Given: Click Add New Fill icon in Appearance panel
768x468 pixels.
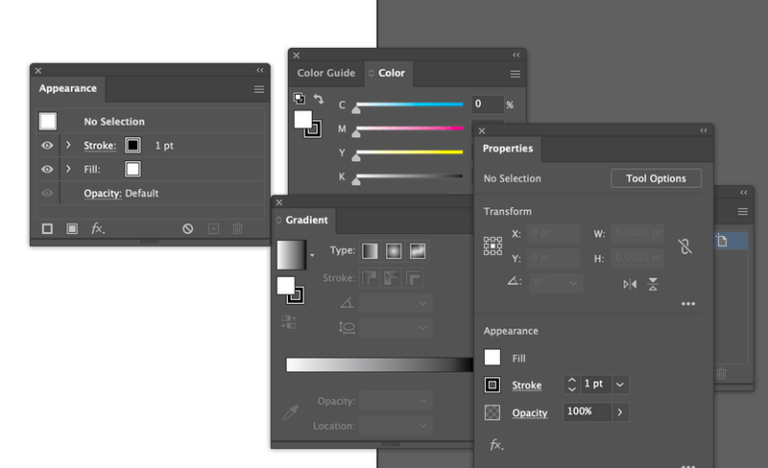Looking at the screenshot, I should pos(72,229).
